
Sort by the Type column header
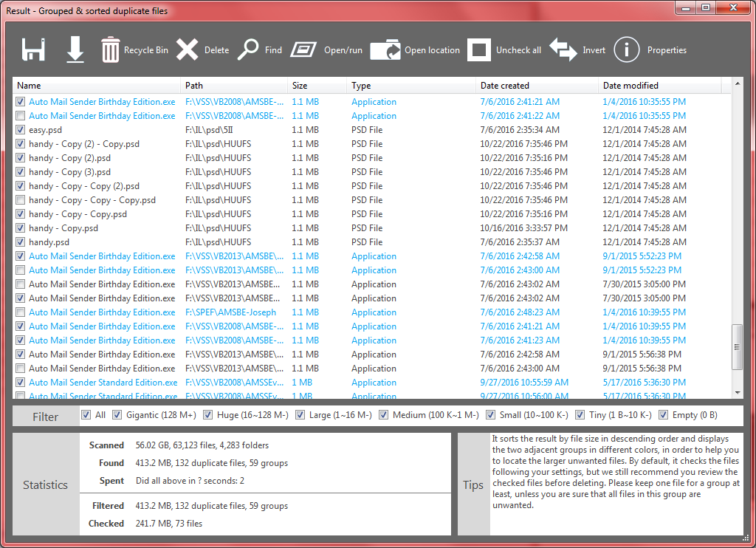pyautogui.click(x=410, y=86)
